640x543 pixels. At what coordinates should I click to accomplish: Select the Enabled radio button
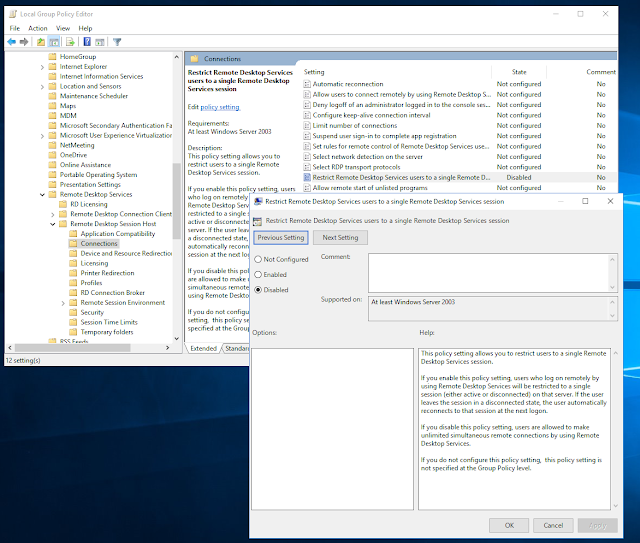pyautogui.click(x=258, y=275)
